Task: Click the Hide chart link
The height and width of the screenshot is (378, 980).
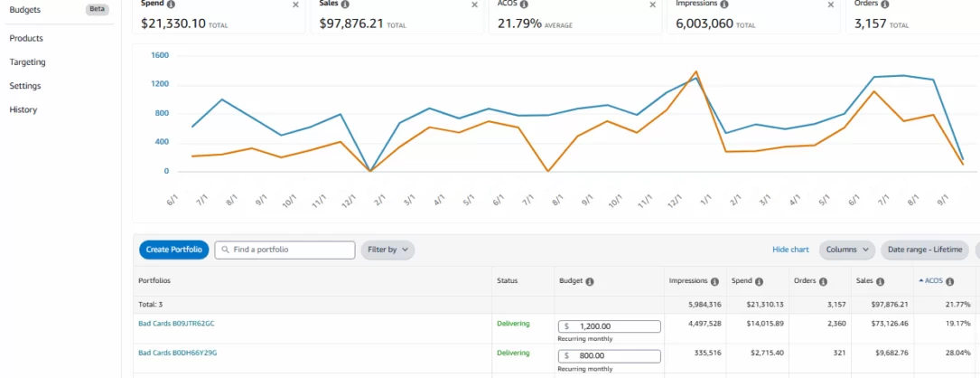Action: pos(790,250)
